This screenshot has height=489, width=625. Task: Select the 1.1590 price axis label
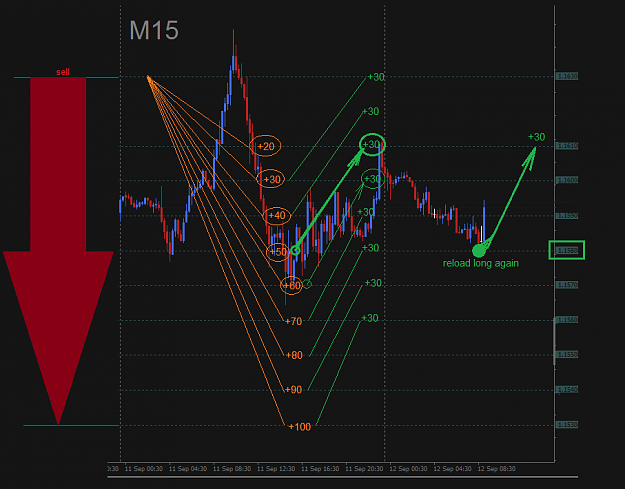[567, 216]
